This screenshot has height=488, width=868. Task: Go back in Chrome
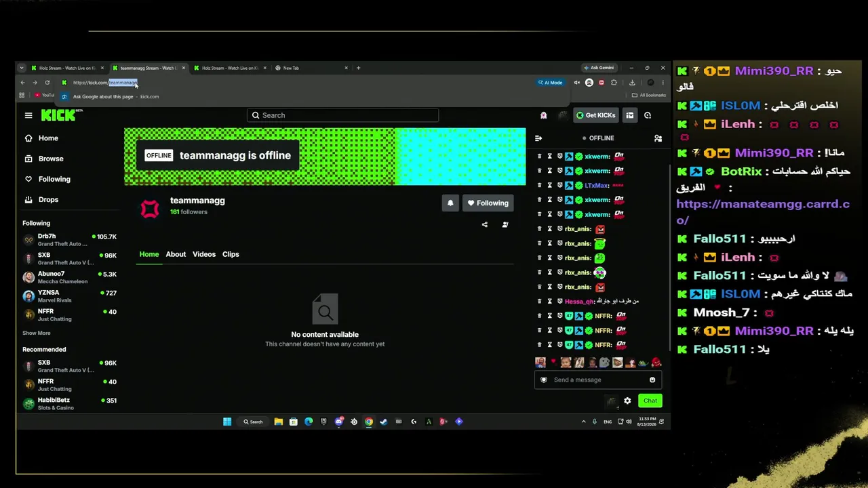coord(22,83)
